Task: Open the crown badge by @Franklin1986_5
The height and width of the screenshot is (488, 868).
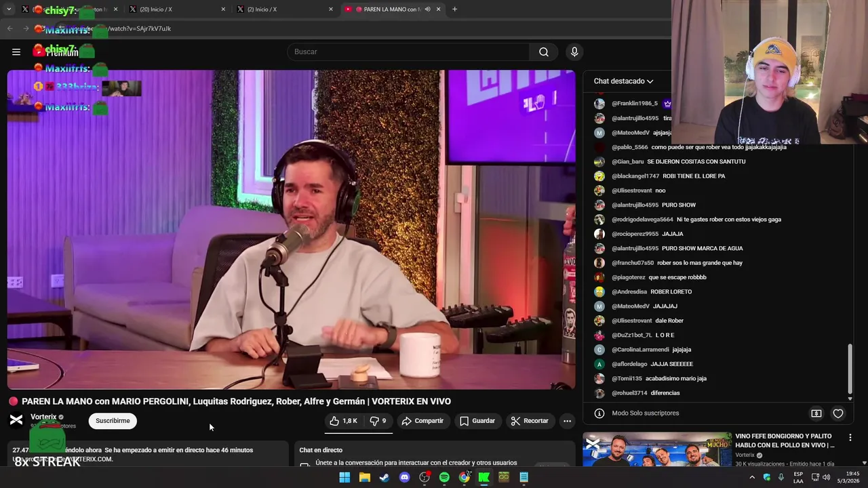Action: [667, 104]
